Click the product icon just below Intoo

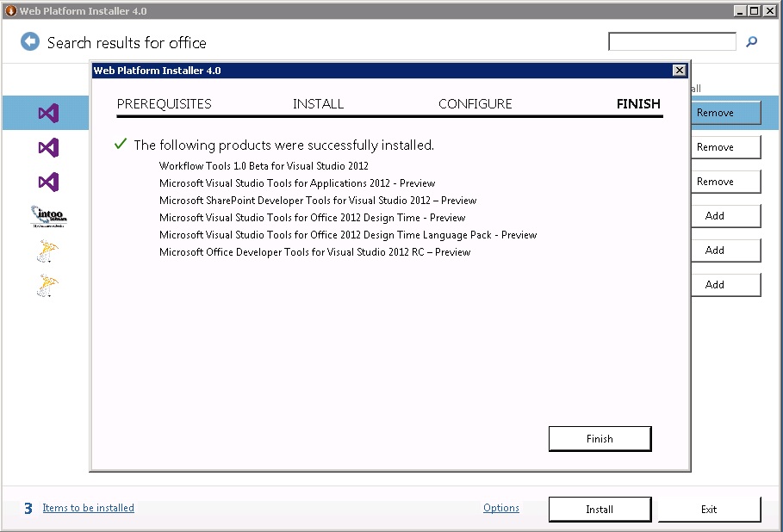tap(48, 251)
